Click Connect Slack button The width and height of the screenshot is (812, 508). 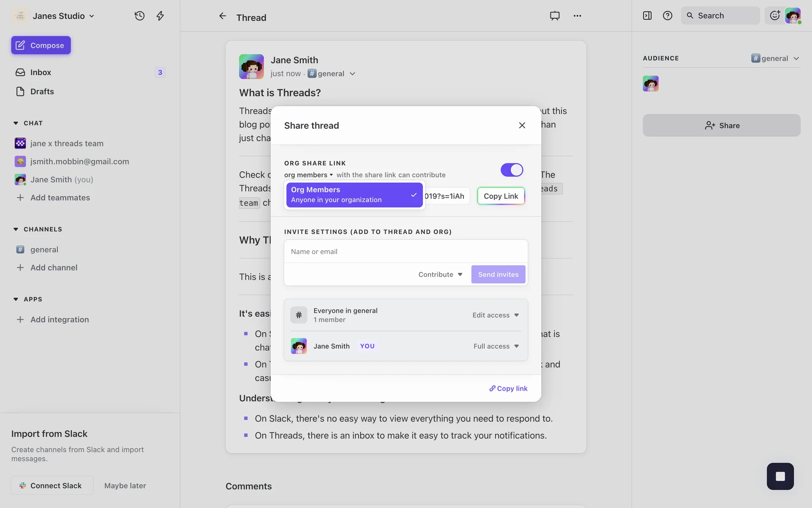coord(52,486)
